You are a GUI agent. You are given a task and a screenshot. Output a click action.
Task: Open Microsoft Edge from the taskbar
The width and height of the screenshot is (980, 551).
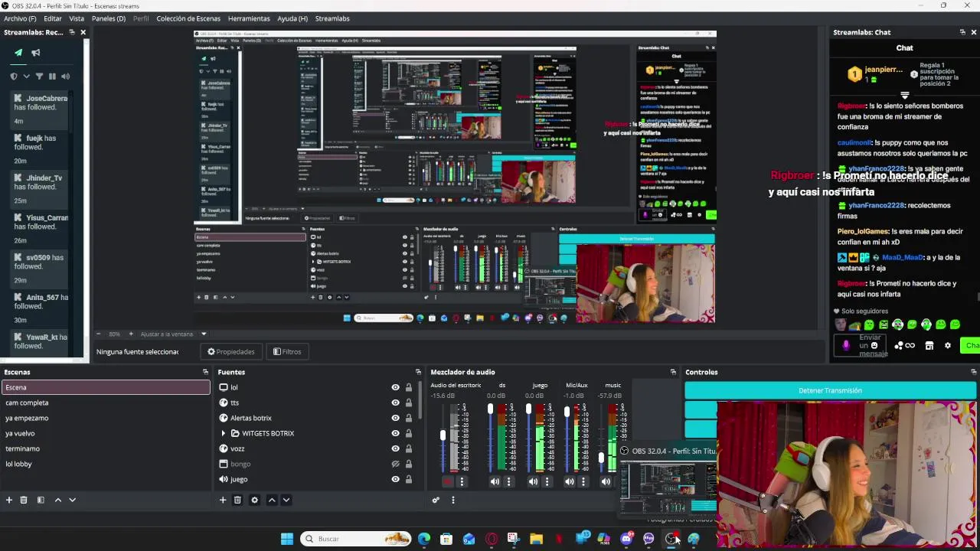pos(424,539)
